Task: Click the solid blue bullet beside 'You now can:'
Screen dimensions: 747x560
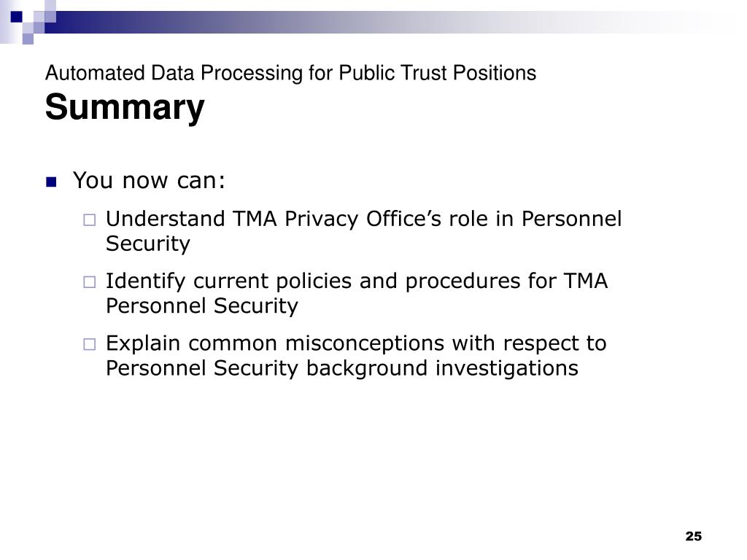Action: point(51,182)
